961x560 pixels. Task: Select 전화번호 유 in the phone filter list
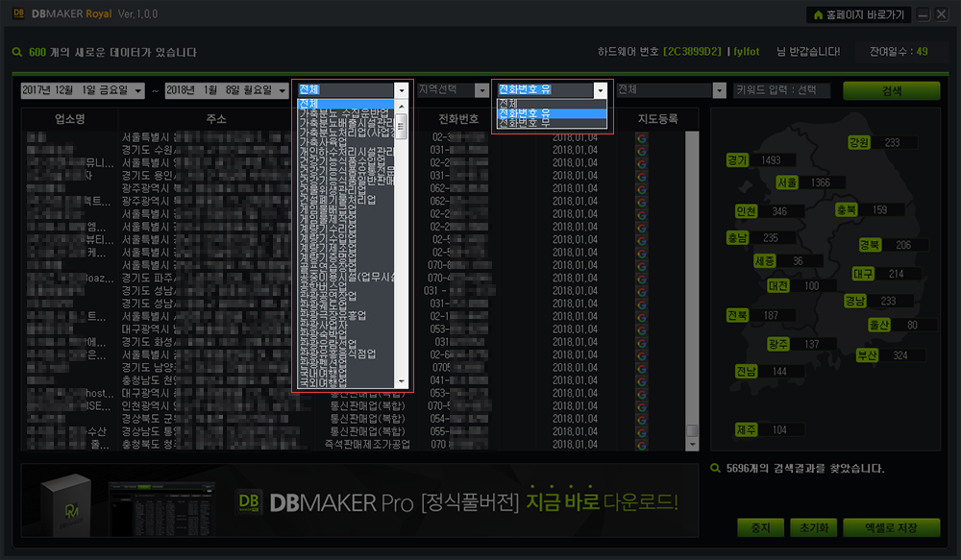(x=552, y=113)
